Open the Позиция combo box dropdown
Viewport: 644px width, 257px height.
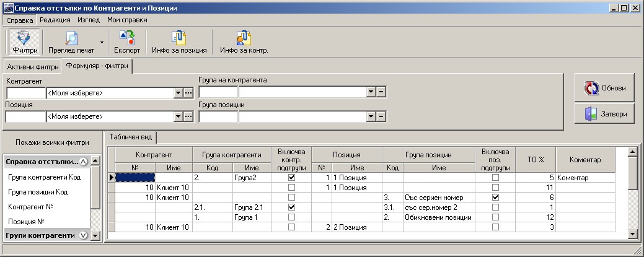click(179, 117)
